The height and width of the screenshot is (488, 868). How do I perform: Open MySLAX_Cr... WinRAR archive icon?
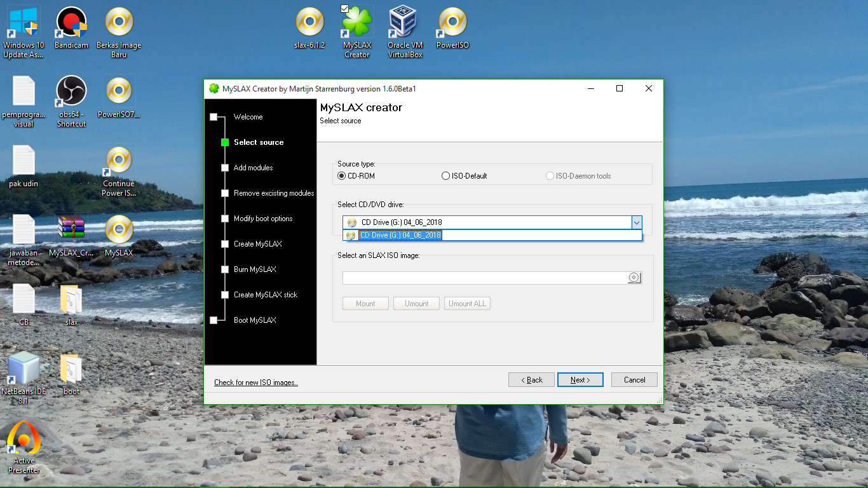tap(71, 235)
